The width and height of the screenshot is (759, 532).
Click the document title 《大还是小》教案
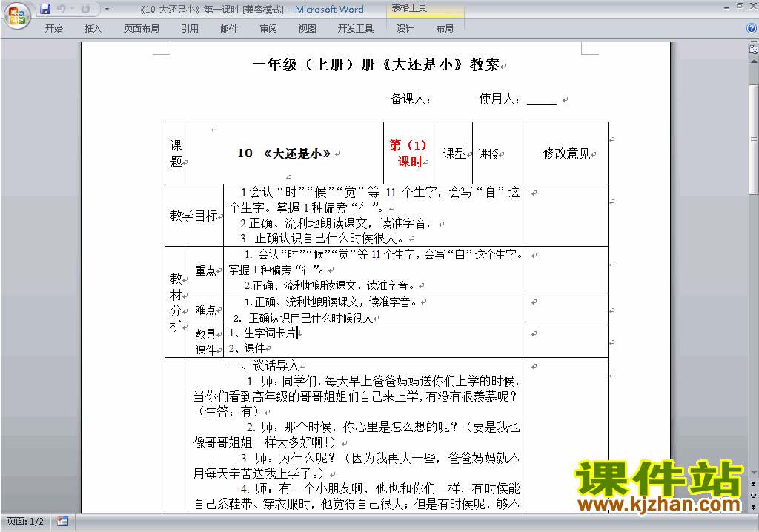[x=376, y=64]
